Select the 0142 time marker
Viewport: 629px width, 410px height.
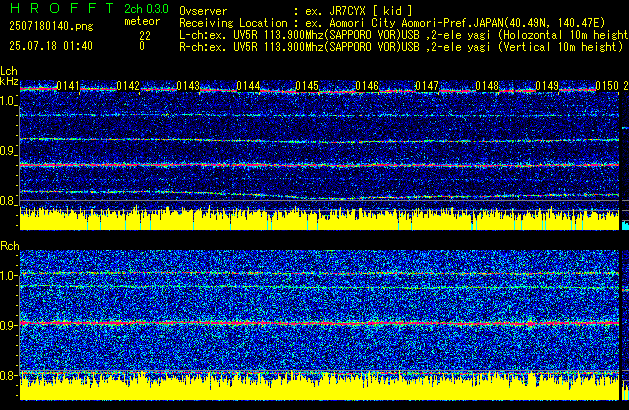(128, 86)
